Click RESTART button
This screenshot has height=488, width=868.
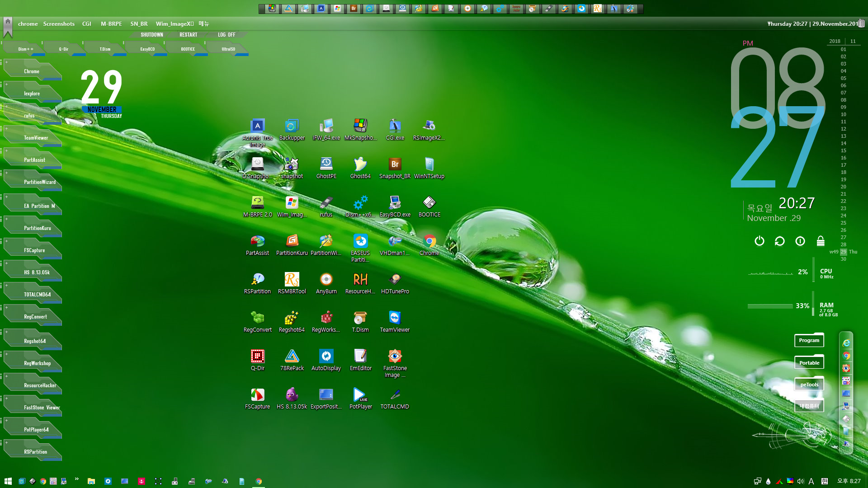tap(188, 35)
